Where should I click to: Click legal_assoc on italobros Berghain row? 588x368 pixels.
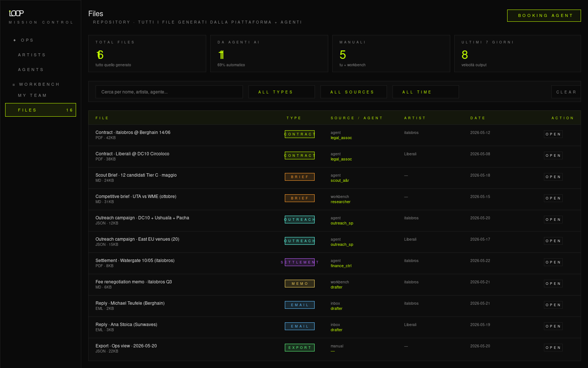pyautogui.click(x=341, y=138)
